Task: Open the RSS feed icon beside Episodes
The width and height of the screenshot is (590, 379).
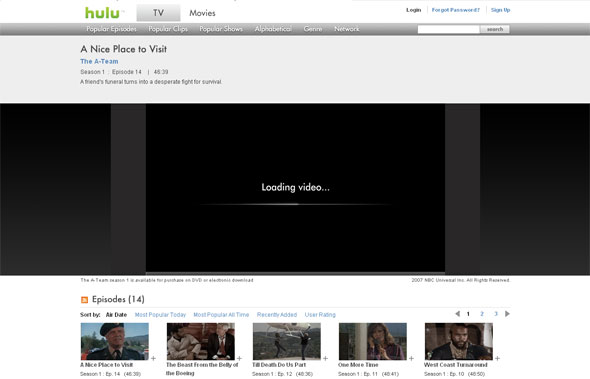Action: coord(84,300)
